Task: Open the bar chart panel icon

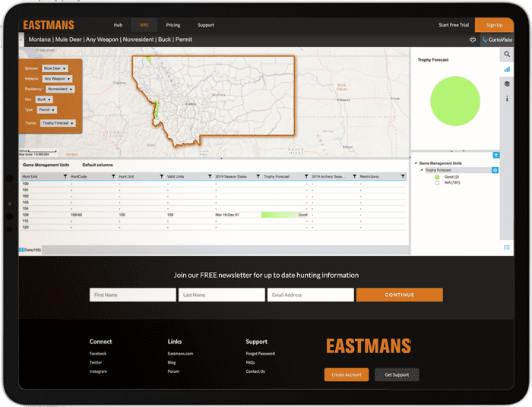Action: [507, 69]
